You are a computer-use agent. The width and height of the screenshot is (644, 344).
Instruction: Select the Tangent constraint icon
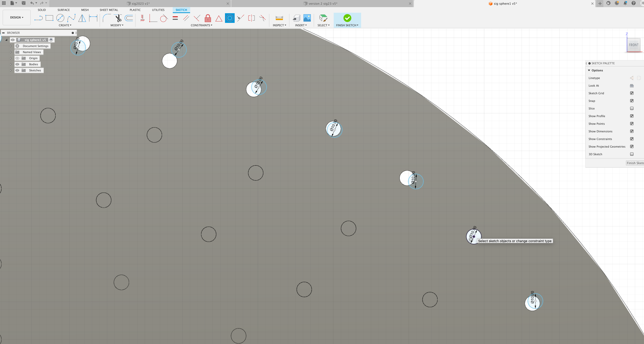164,18
